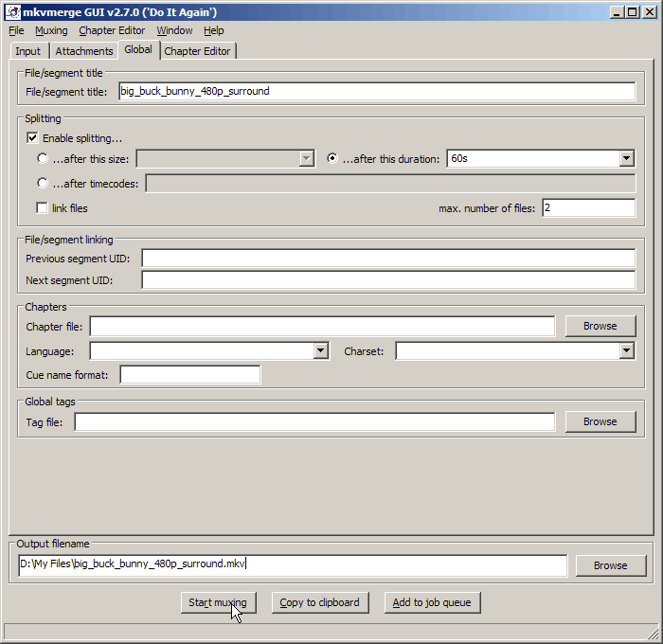Screen dimensions: 663x644
Task: Select the after timecodes radio button
Action: pos(43,183)
